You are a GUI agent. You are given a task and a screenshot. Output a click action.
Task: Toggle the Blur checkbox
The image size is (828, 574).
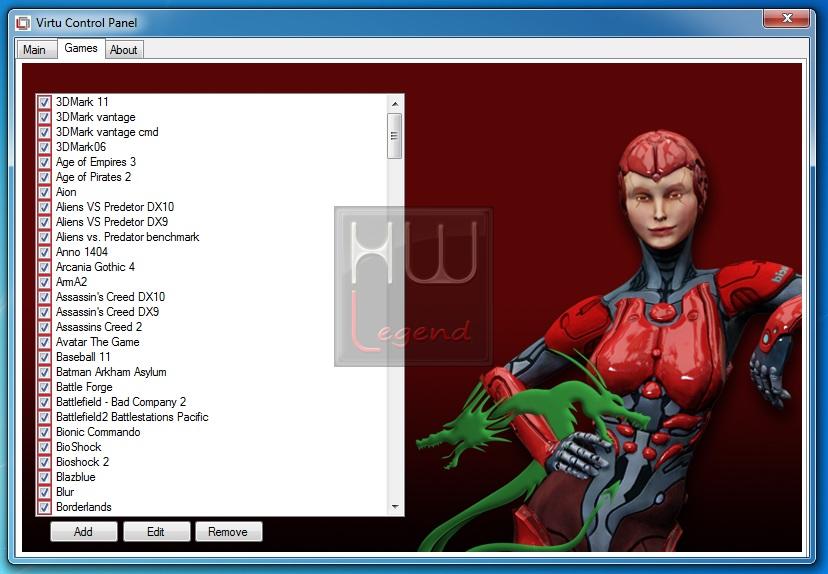pyautogui.click(x=44, y=492)
